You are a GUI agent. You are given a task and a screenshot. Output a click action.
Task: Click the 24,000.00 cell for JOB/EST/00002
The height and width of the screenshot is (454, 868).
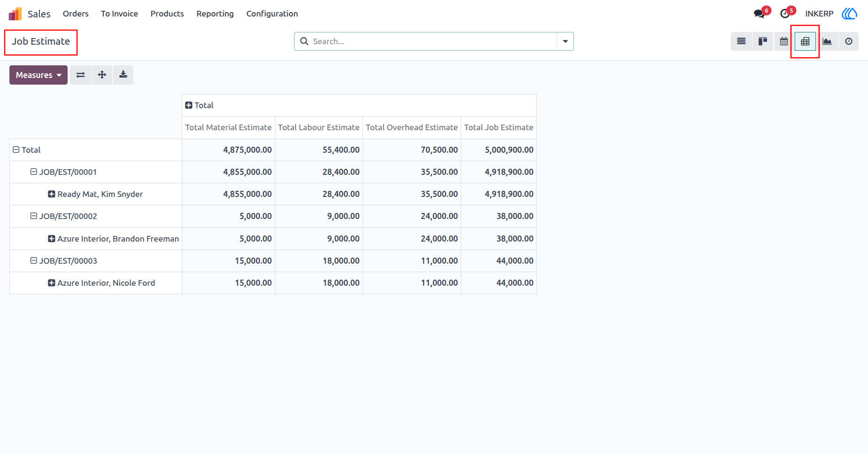412,216
